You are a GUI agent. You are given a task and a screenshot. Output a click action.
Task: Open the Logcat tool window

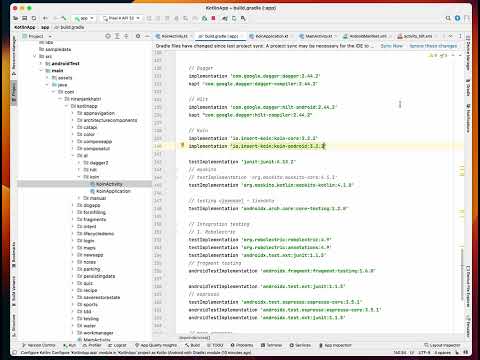[x=117, y=345]
